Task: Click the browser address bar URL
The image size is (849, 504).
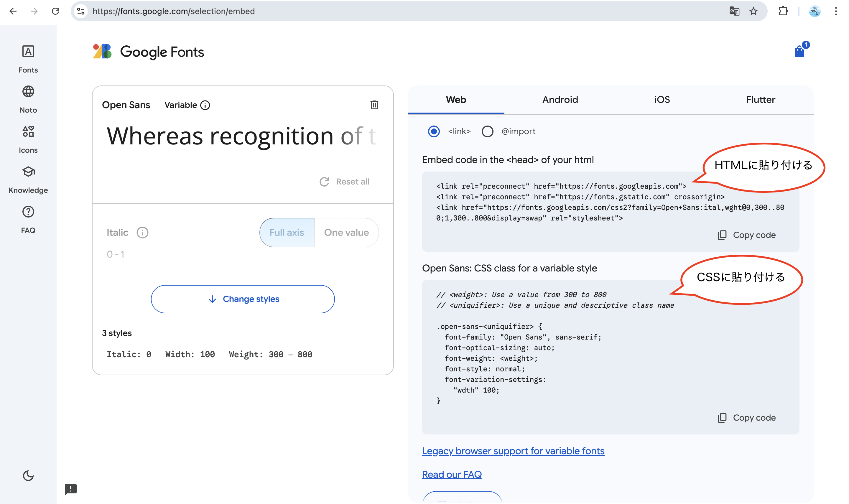Action: pyautogui.click(x=174, y=11)
